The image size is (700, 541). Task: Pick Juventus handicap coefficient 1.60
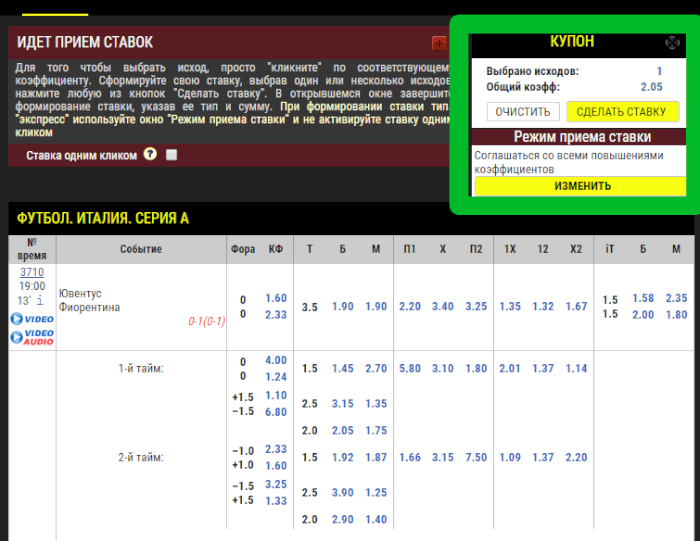click(x=276, y=299)
